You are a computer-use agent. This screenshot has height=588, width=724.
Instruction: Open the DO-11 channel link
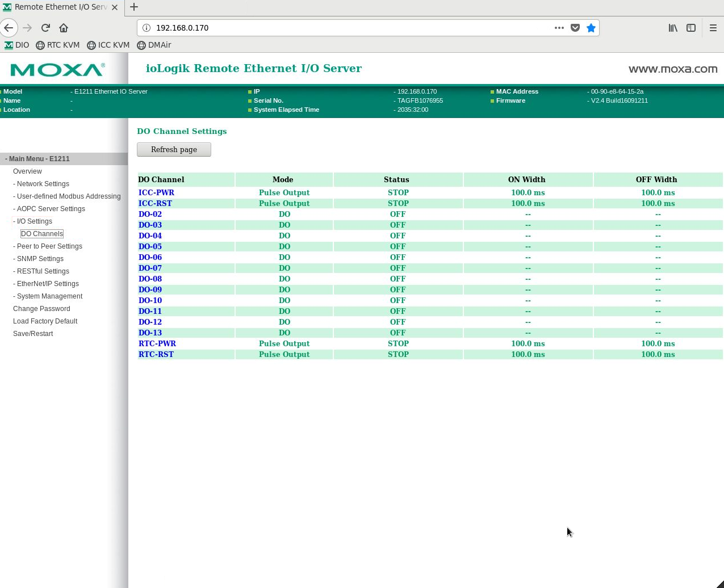[x=150, y=311]
